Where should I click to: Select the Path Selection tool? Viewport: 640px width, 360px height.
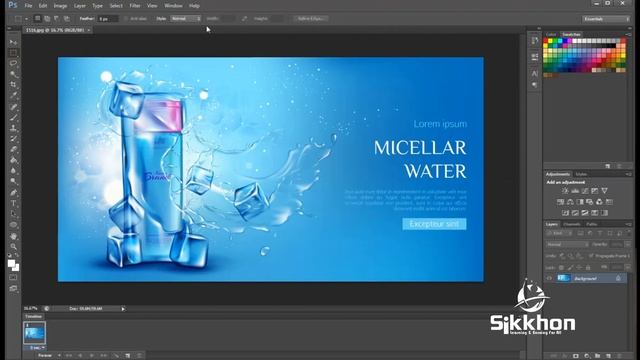click(13, 214)
